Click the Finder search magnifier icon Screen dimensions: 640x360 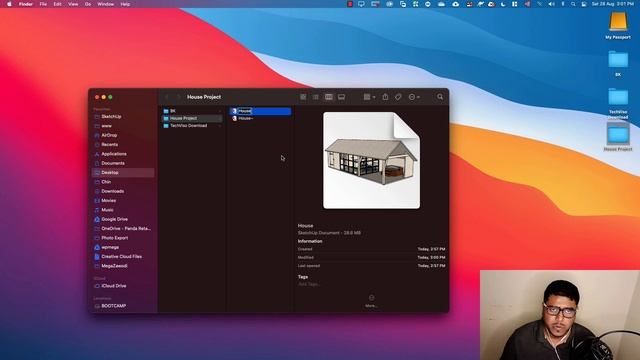440,97
